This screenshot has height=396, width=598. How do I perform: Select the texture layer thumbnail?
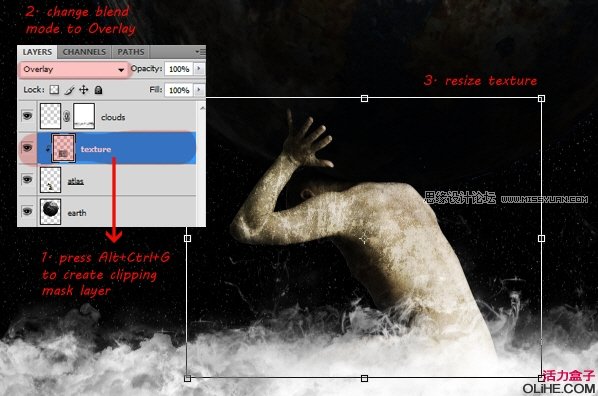[x=63, y=148]
